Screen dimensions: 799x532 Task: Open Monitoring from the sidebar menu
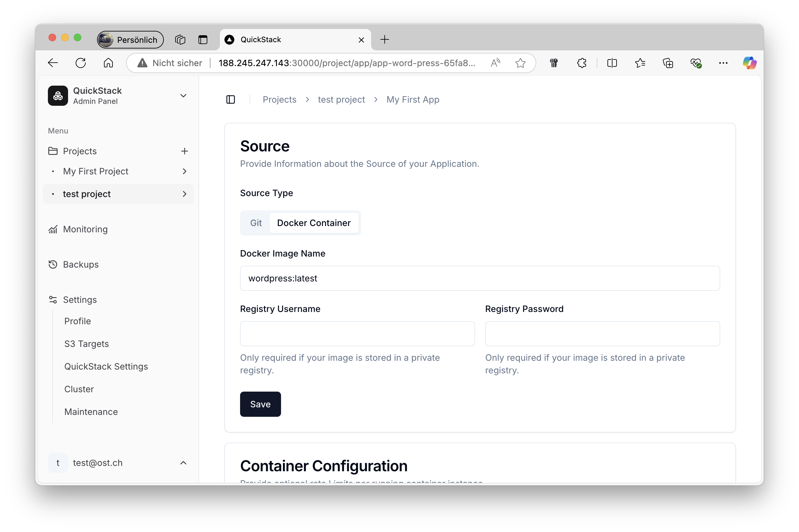tap(85, 229)
